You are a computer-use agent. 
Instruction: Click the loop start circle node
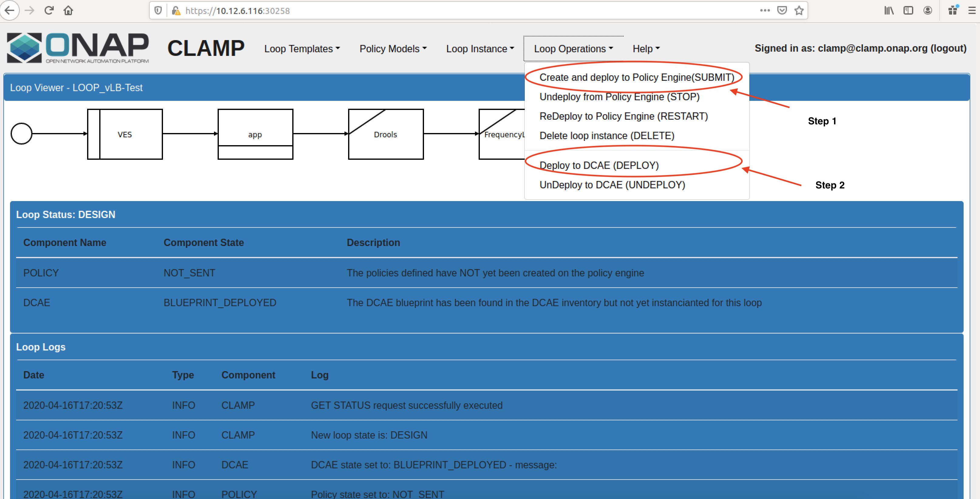point(21,134)
